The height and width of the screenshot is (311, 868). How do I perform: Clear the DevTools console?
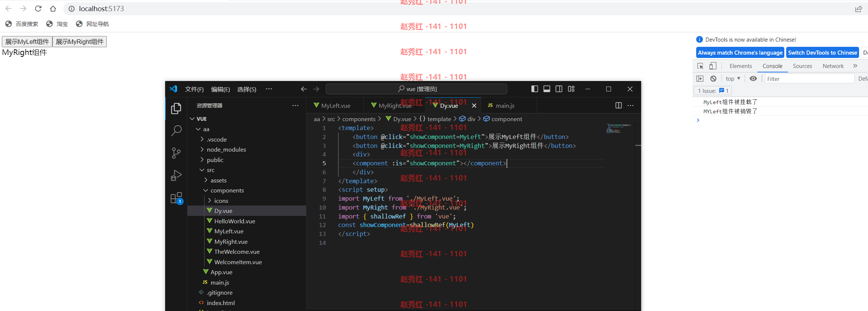(x=713, y=79)
